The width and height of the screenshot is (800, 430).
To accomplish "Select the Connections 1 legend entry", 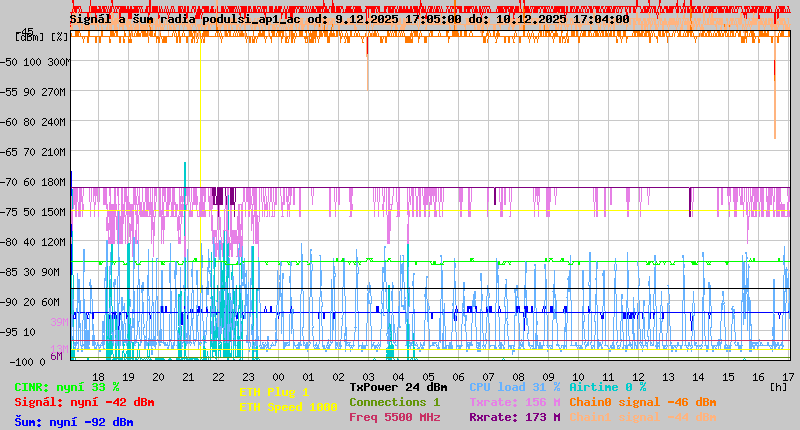I will click(x=394, y=402).
